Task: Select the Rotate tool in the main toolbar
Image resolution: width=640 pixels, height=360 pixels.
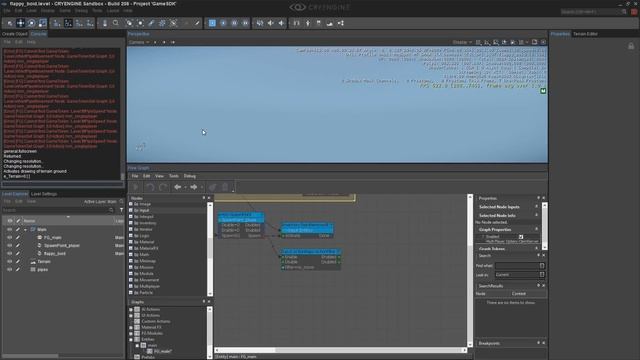Action: tap(31, 23)
